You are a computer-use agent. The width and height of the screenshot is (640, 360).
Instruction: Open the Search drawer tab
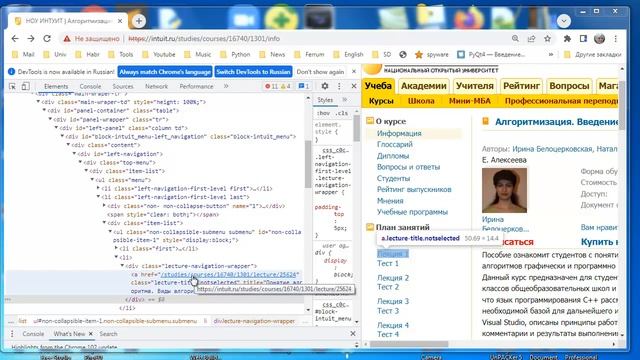click(108, 334)
